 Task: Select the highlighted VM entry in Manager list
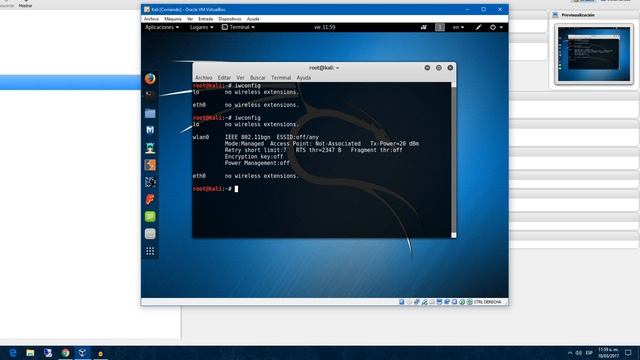(70, 82)
